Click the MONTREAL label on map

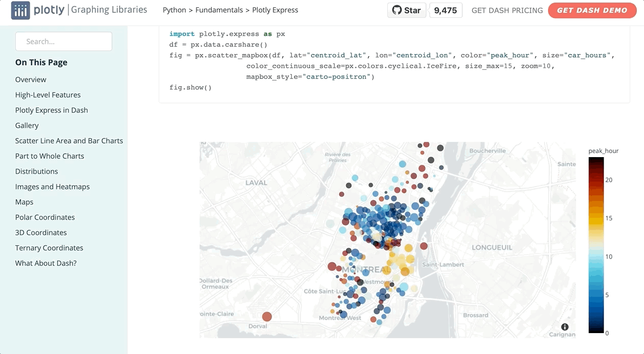click(365, 269)
